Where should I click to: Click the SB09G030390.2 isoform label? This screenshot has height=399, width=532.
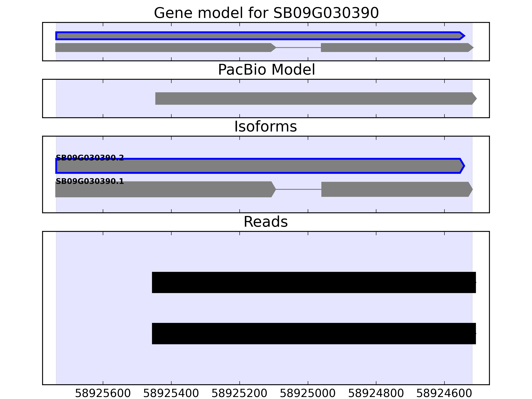[90, 158]
